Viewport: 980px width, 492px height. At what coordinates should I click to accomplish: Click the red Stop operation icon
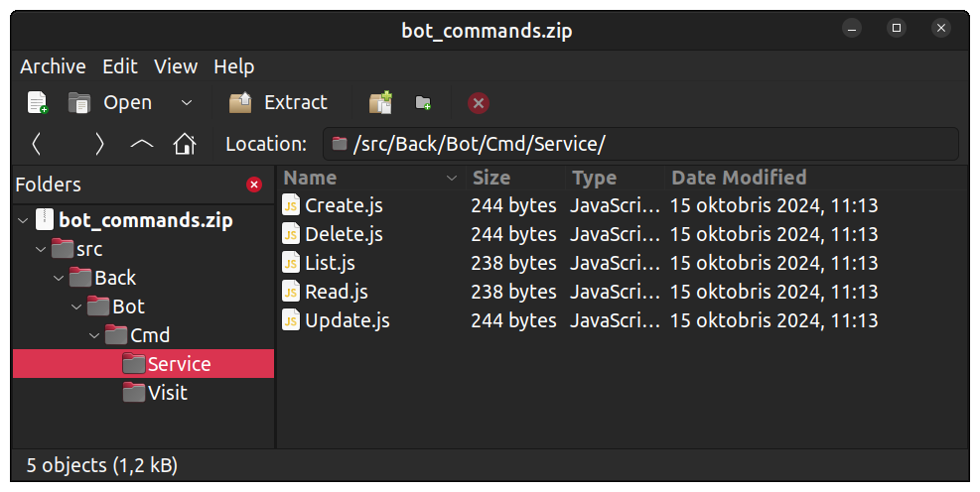click(479, 103)
